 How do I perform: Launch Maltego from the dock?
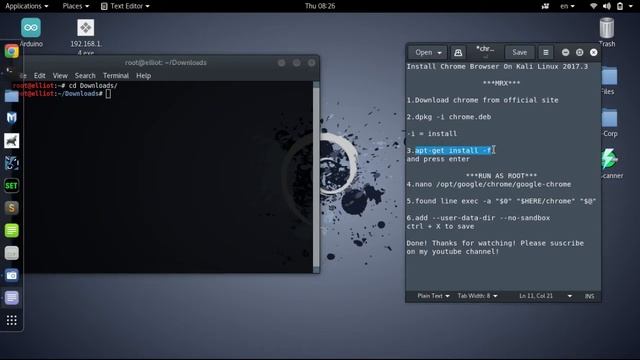[x=11, y=118]
